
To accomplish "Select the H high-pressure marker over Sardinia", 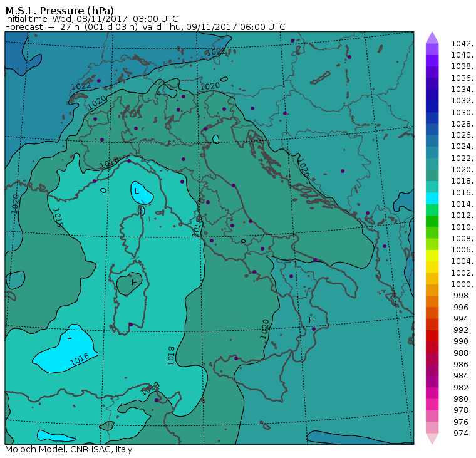I will pyautogui.click(x=135, y=283).
